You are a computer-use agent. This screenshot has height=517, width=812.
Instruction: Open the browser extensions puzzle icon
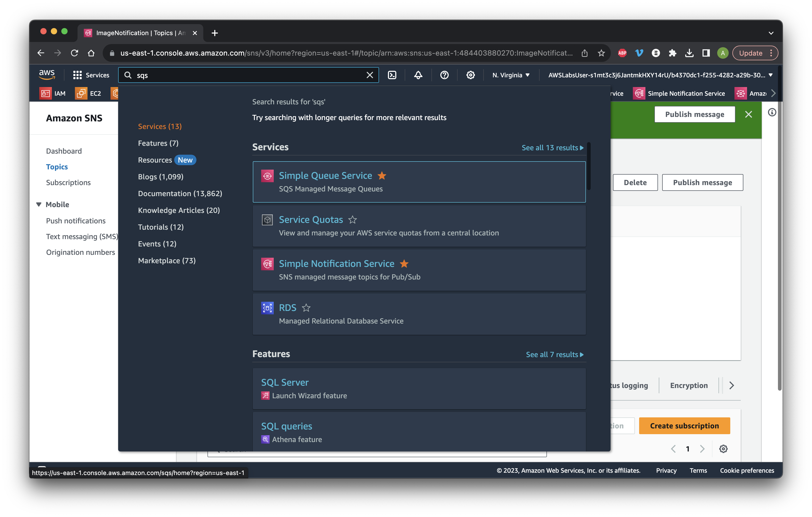pyautogui.click(x=673, y=53)
